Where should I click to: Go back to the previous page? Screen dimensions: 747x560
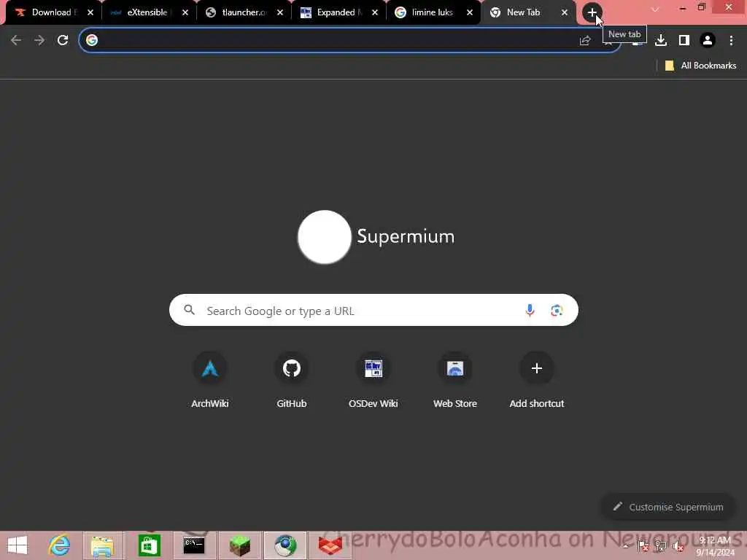(x=16, y=40)
